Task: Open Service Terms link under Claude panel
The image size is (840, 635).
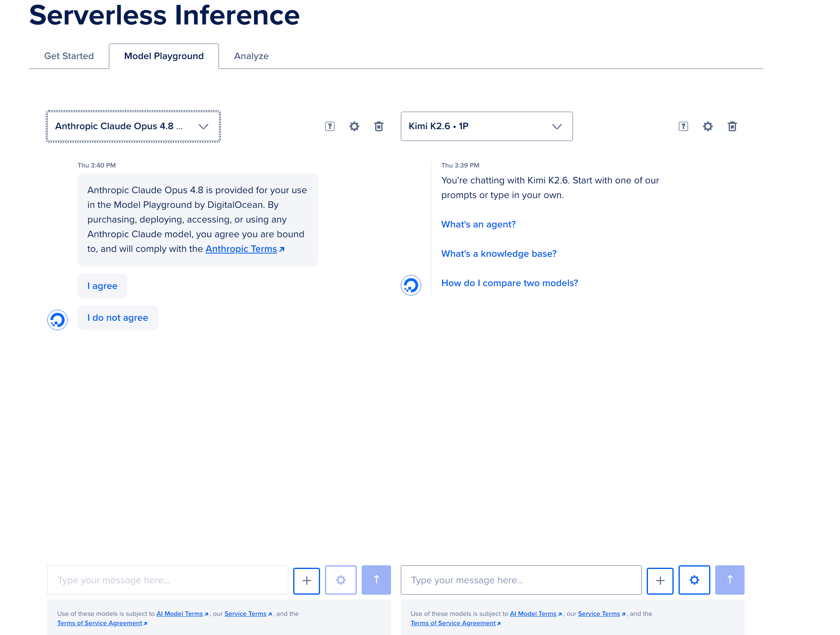Action: 248,614
